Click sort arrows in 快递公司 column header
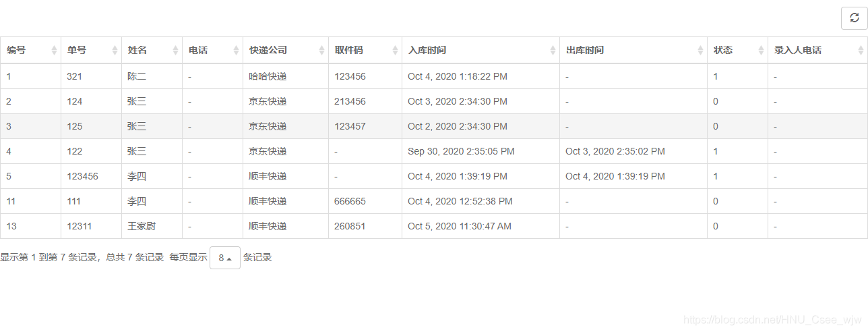 (321, 51)
